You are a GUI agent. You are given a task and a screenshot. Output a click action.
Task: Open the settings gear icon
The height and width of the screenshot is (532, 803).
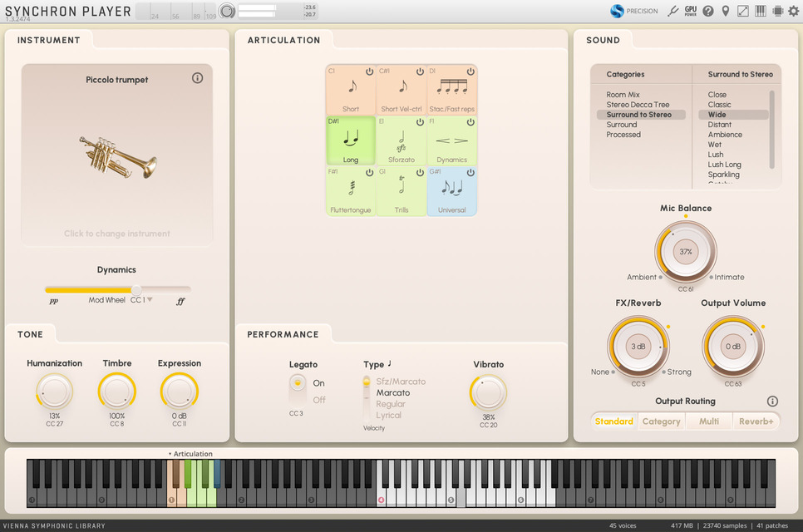793,11
